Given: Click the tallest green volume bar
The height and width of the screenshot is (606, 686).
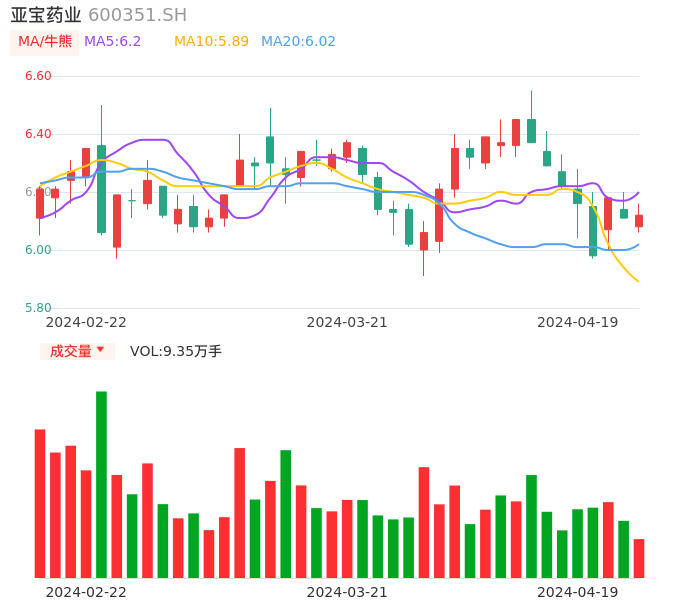Looking at the screenshot, I should 101,484.
